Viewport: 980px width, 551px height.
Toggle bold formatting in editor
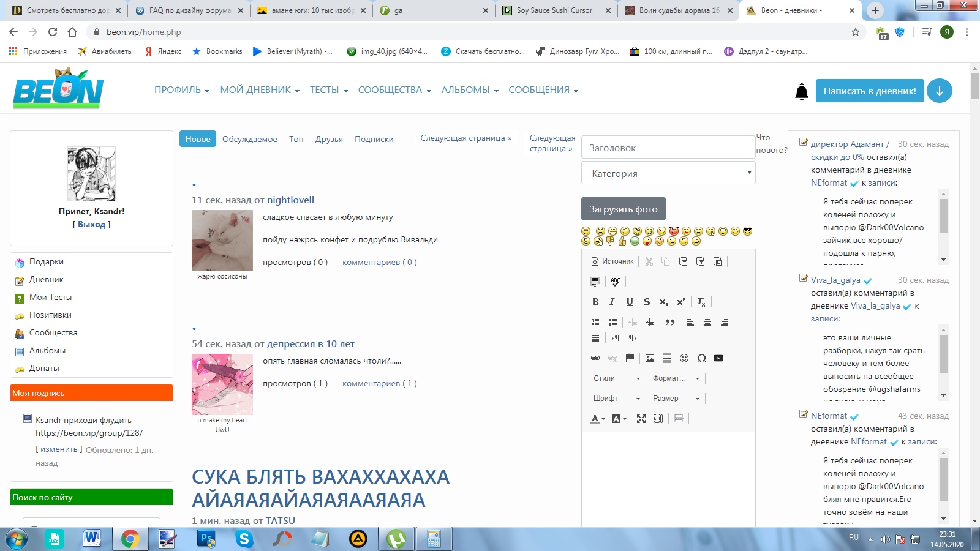click(595, 302)
